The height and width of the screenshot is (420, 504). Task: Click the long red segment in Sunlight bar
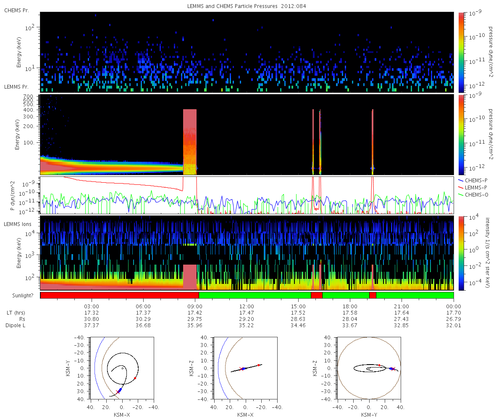(x=119, y=295)
